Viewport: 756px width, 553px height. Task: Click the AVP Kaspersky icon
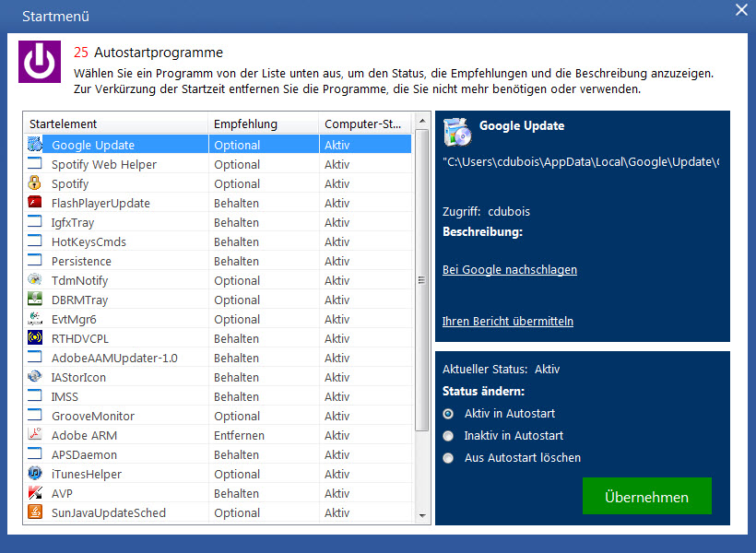coord(35,492)
